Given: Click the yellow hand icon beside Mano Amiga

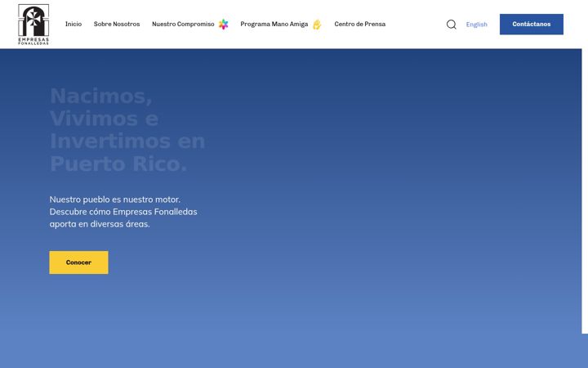Looking at the screenshot, I should pyautogui.click(x=317, y=25).
